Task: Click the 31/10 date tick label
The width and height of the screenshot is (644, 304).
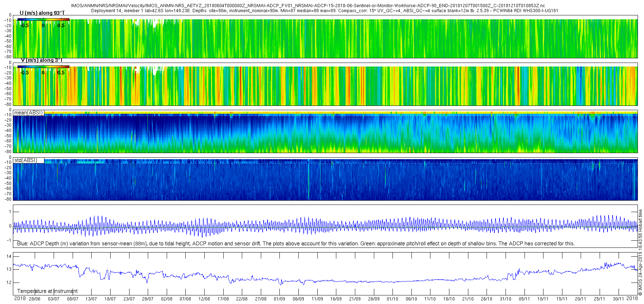Action: pos(505,299)
